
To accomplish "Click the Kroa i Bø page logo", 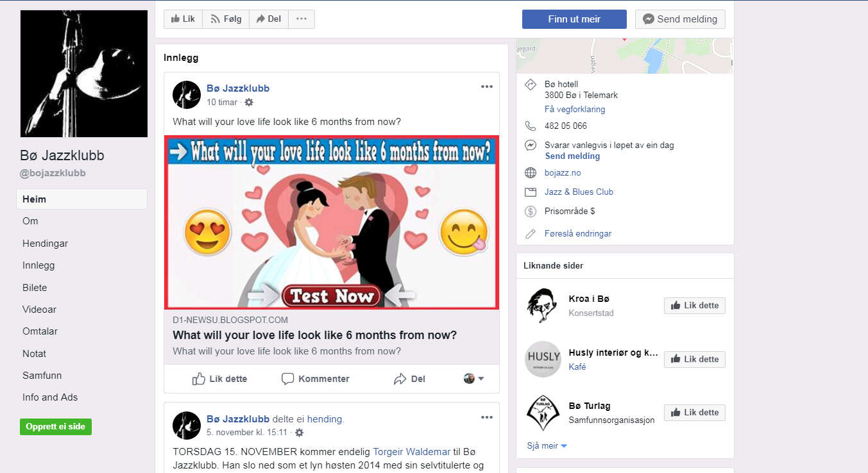I will pyautogui.click(x=542, y=306).
